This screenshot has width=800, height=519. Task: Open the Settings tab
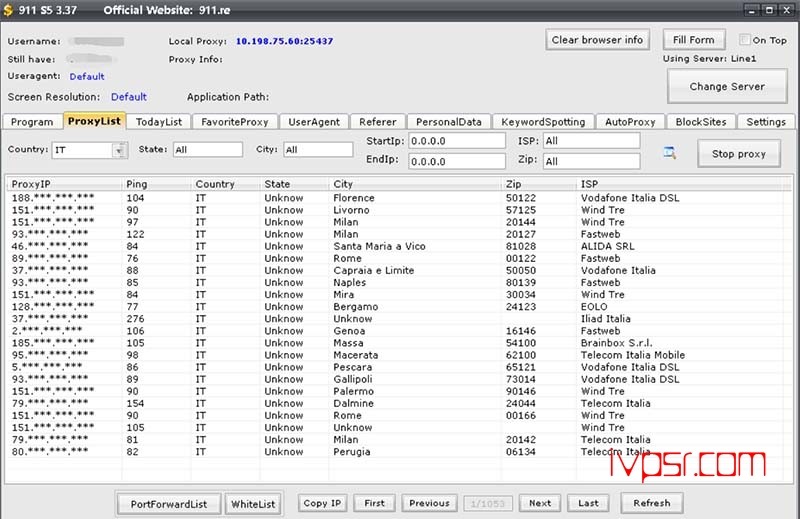(x=766, y=122)
